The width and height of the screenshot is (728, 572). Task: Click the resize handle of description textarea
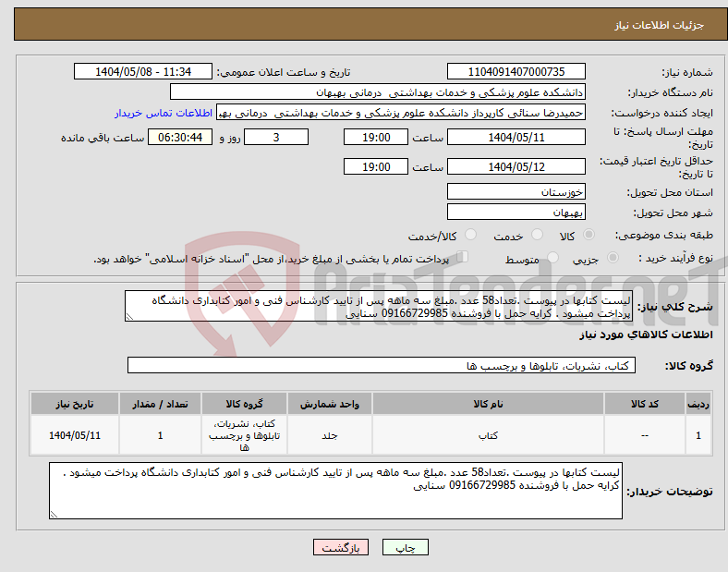[129, 317]
